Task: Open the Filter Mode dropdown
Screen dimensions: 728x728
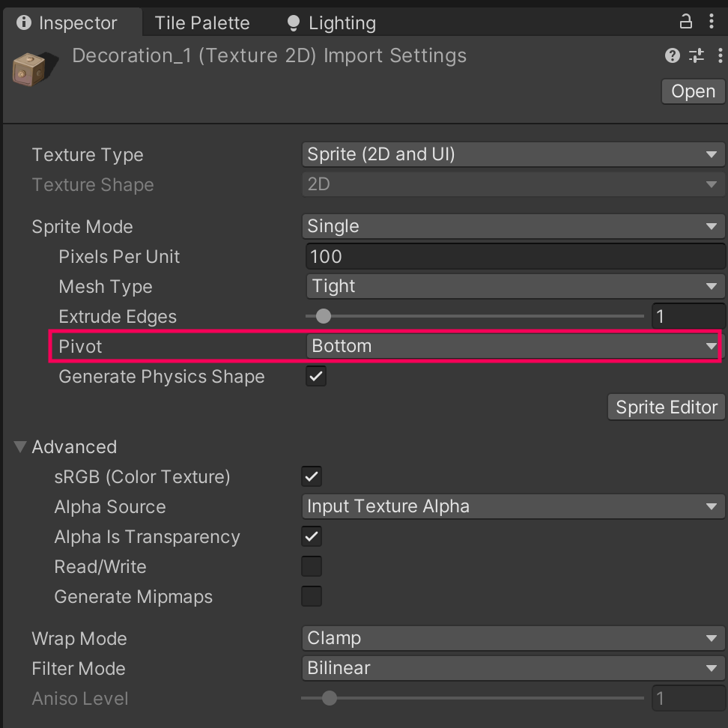Action: [512, 668]
